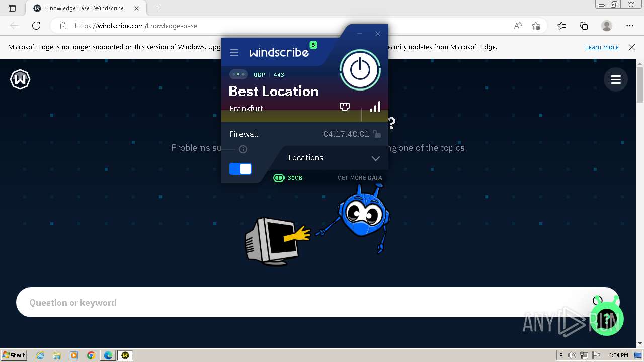Close the Windscribe app window
The image size is (644, 362).
tap(378, 34)
